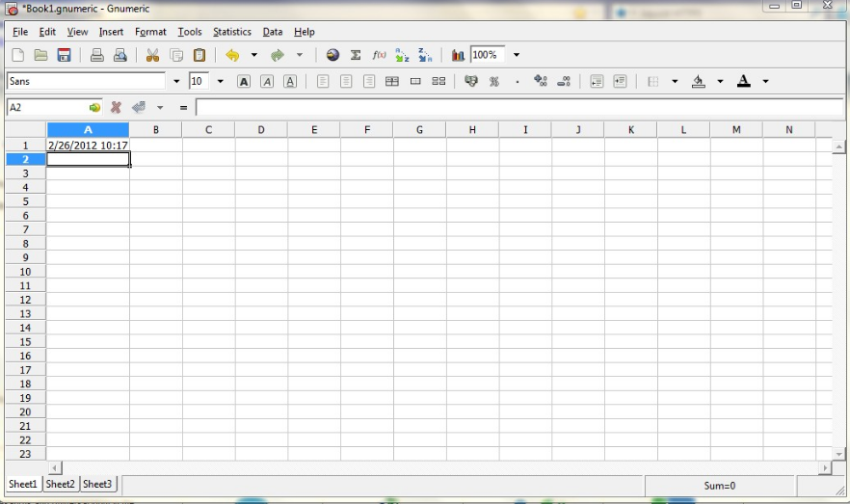The width and height of the screenshot is (850, 504).
Task: Click the Save file icon
Action: tap(65, 56)
